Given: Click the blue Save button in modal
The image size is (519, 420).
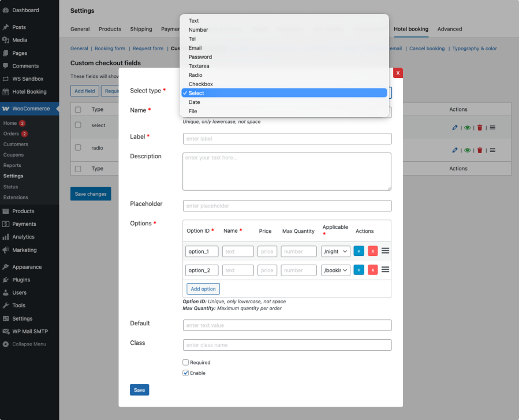Looking at the screenshot, I should click(139, 390).
